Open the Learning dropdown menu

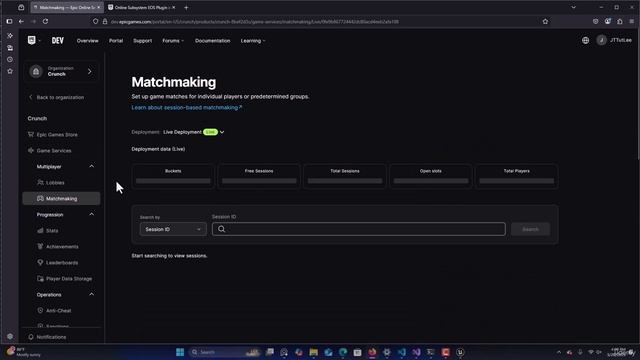pos(253,41)
